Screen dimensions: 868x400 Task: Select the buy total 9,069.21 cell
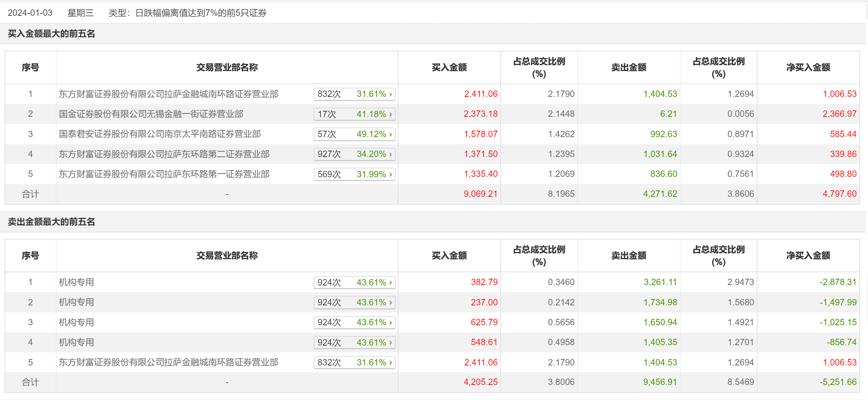pyautogui.click(x=480, y=194)
